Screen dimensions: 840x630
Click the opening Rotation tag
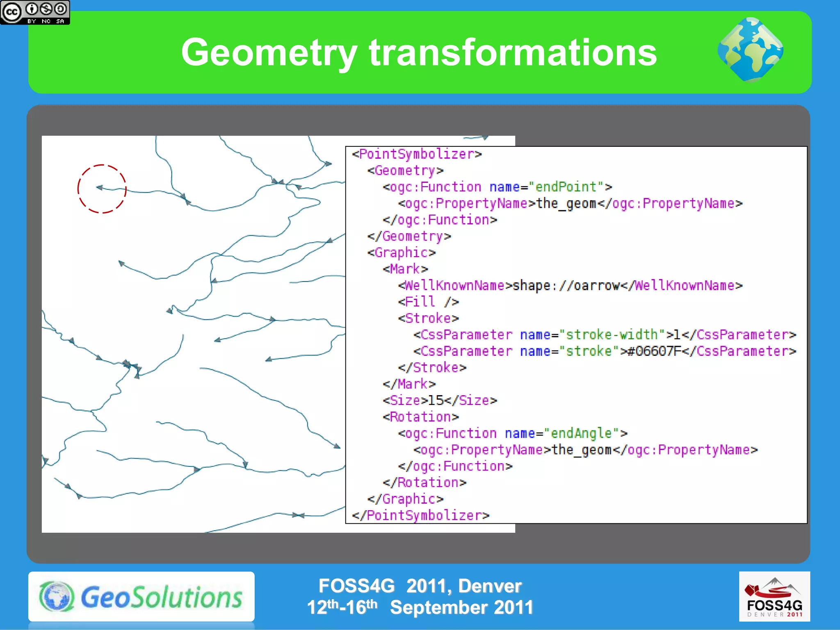click(x=420, y=417)
